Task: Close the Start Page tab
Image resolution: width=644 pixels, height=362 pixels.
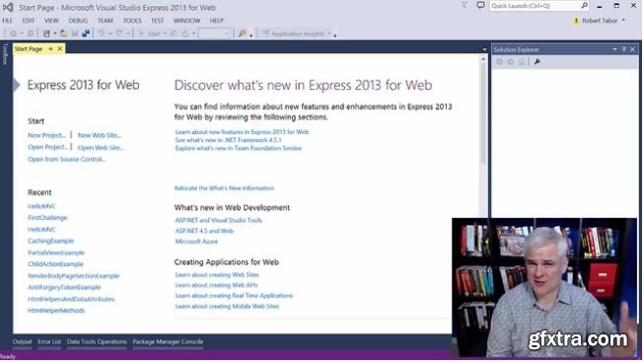Action: coord(60,49)
